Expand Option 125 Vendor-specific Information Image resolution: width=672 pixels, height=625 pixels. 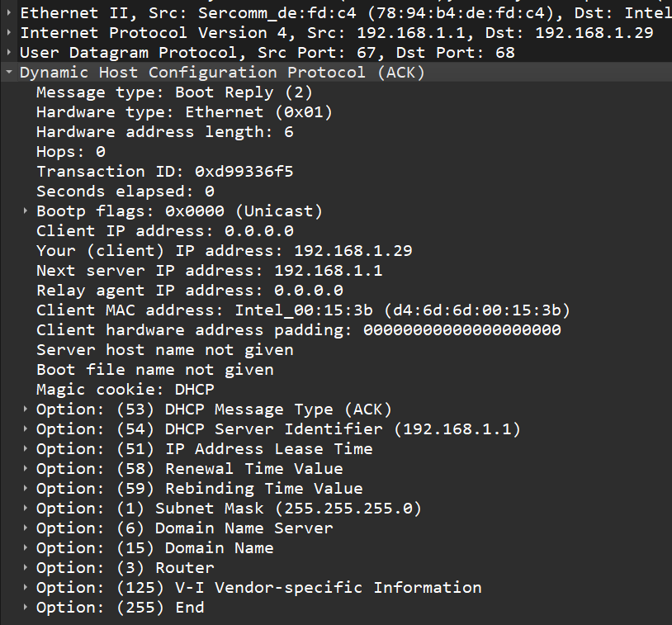[26, 588]
